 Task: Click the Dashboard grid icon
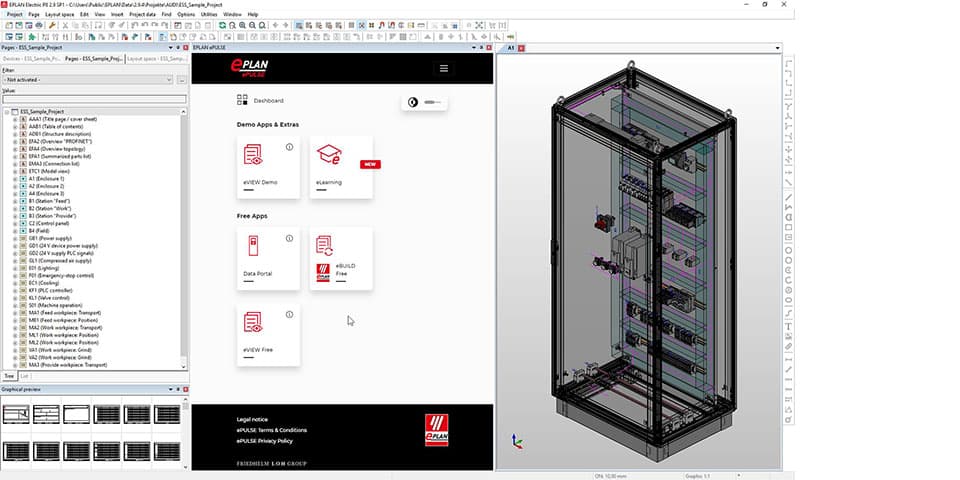pos(242,100)
